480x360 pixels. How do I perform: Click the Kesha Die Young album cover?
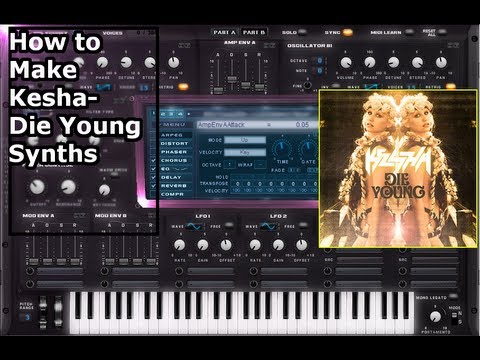click(398, 169)
